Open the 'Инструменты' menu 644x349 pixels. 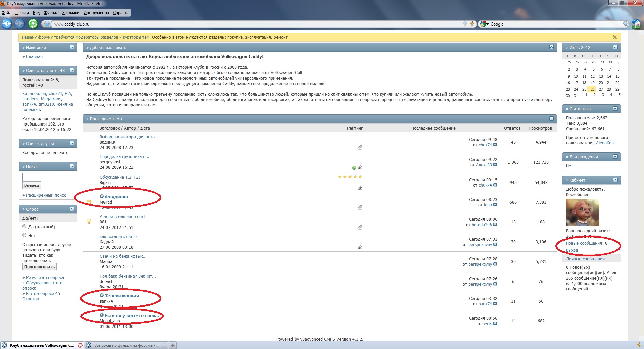click(96, 13)
